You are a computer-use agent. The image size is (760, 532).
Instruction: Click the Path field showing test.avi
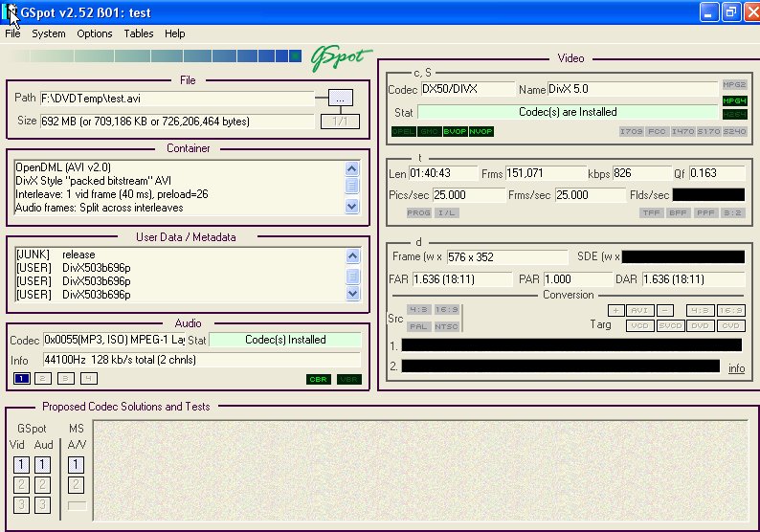pos(177,99)
